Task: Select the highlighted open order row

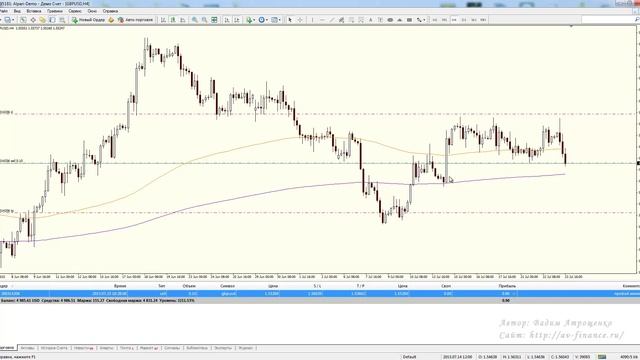Action: pyautogui.click(x=320, y=293)
